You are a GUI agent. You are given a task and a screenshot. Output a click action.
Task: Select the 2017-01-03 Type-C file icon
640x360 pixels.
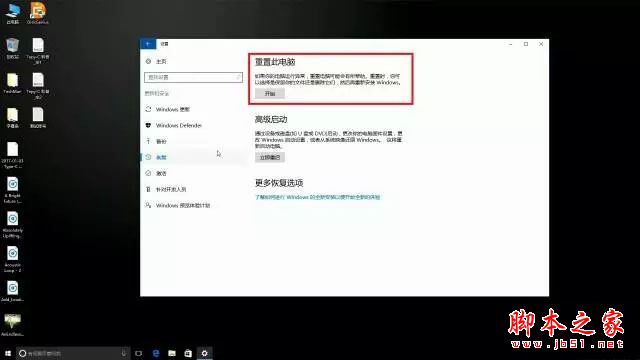[13, 155]
